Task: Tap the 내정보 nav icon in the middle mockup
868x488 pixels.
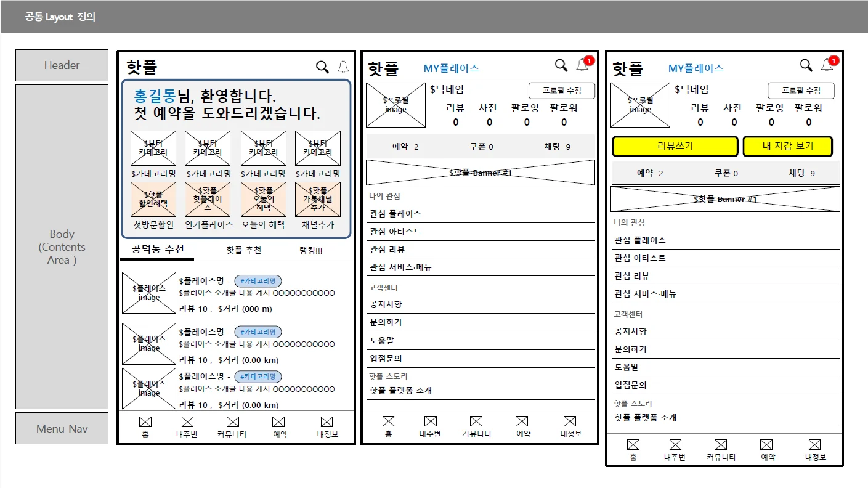Action: coord(570,421)
